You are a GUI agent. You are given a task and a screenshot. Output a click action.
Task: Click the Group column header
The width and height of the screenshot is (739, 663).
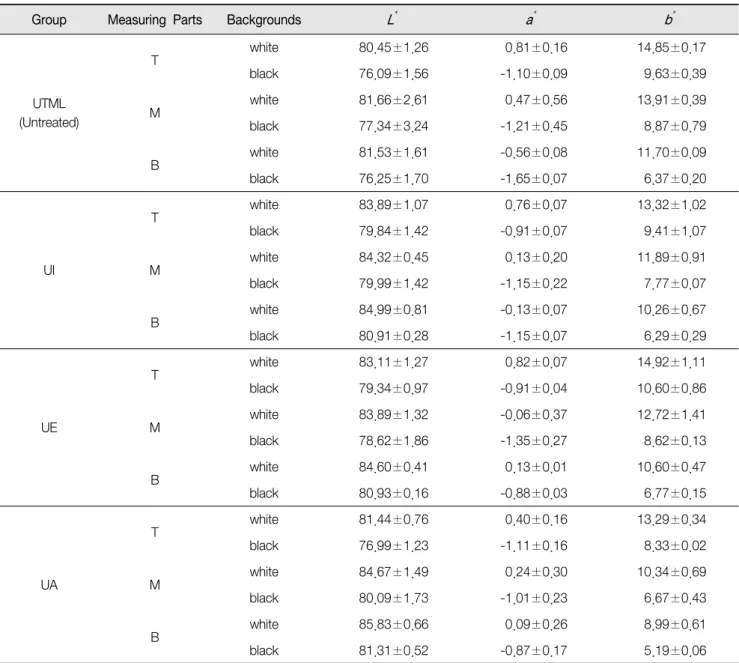pyautogui.click(x=49, y=20)
